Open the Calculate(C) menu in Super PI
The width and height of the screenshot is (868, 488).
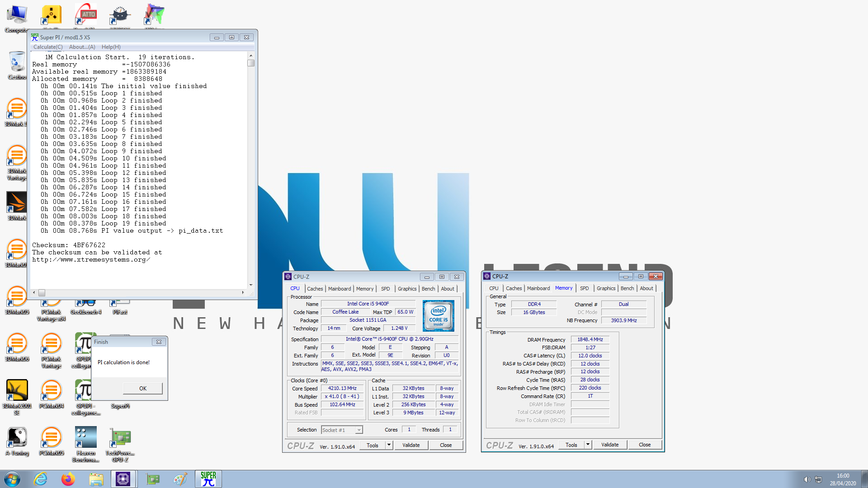click(48, 47)
